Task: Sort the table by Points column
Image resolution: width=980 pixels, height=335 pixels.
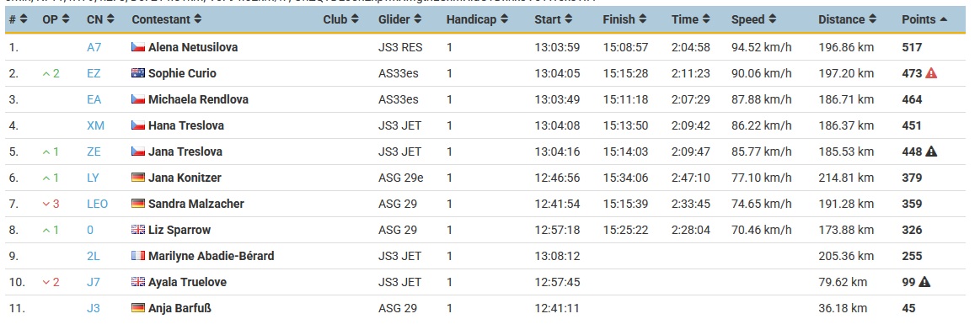Action: coord(924,19)
